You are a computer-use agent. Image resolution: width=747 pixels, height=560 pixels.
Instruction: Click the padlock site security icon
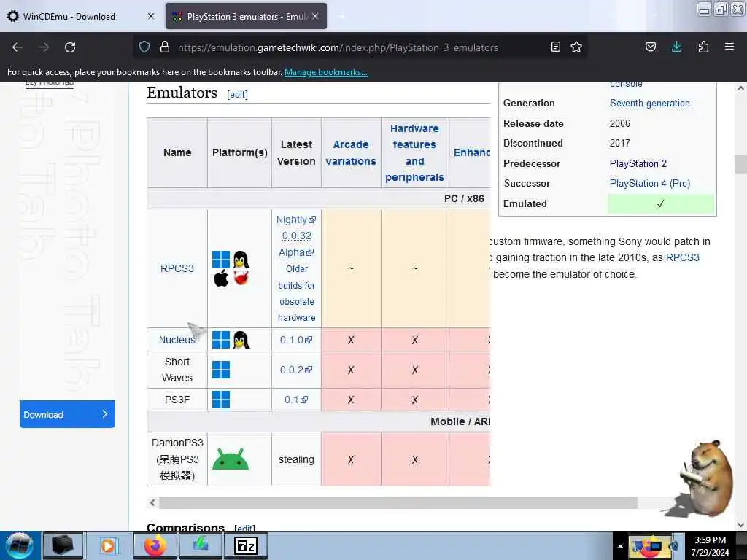point(165,47)
